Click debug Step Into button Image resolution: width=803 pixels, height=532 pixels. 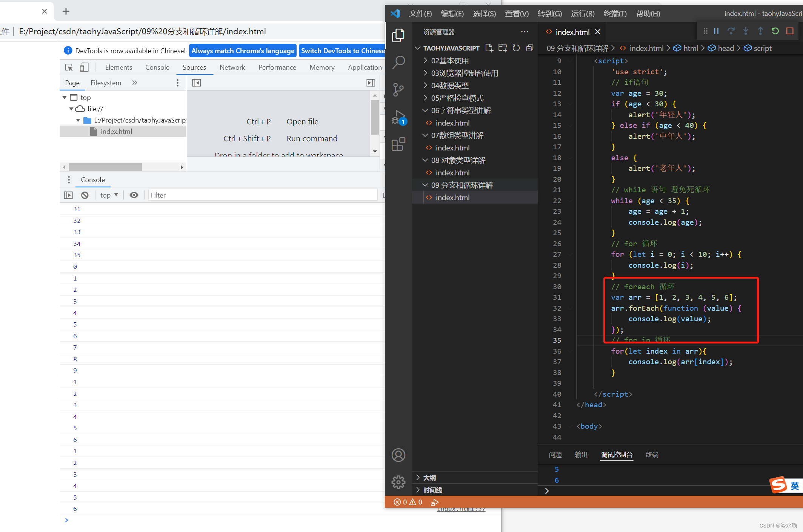click(x=746, y=31)
